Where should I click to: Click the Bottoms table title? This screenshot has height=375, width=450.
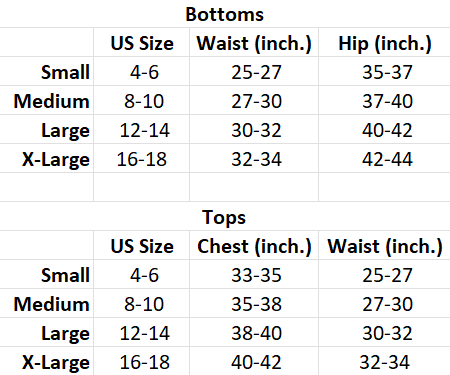tap(224, 14)
